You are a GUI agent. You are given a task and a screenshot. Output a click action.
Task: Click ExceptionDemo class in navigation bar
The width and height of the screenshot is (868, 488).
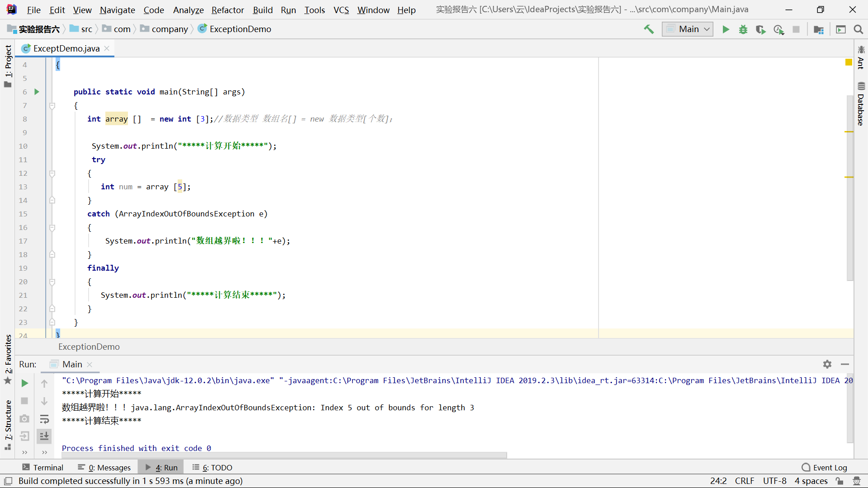(235, 29)
